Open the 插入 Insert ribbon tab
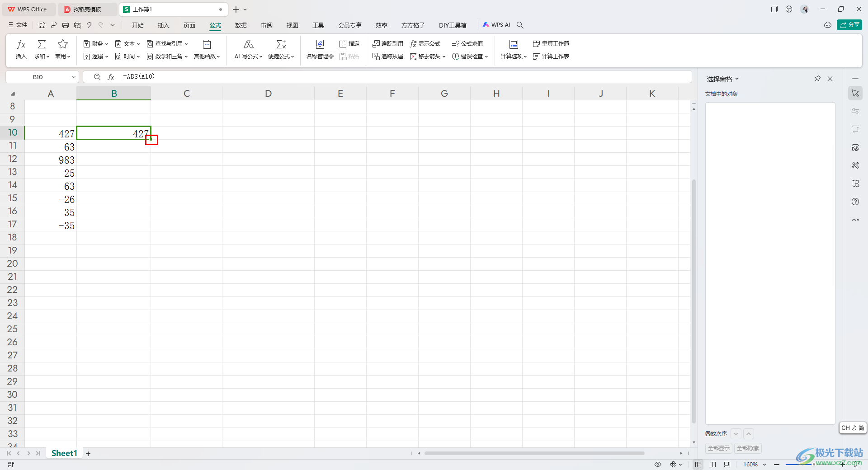Image resolution: width=868 pixels, height=470 pixels. pos(163,25)
